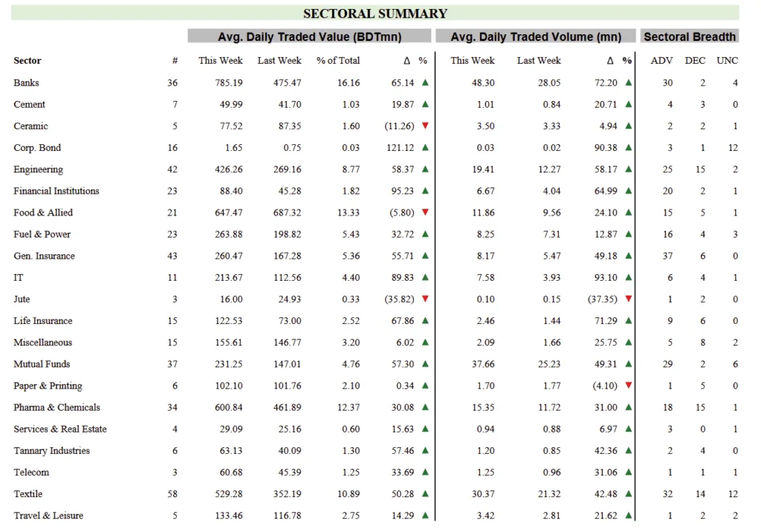Click red down arrow for Paper & Printing volume
This screenshot has height=532, width=761.
click(x=628, y=386)
